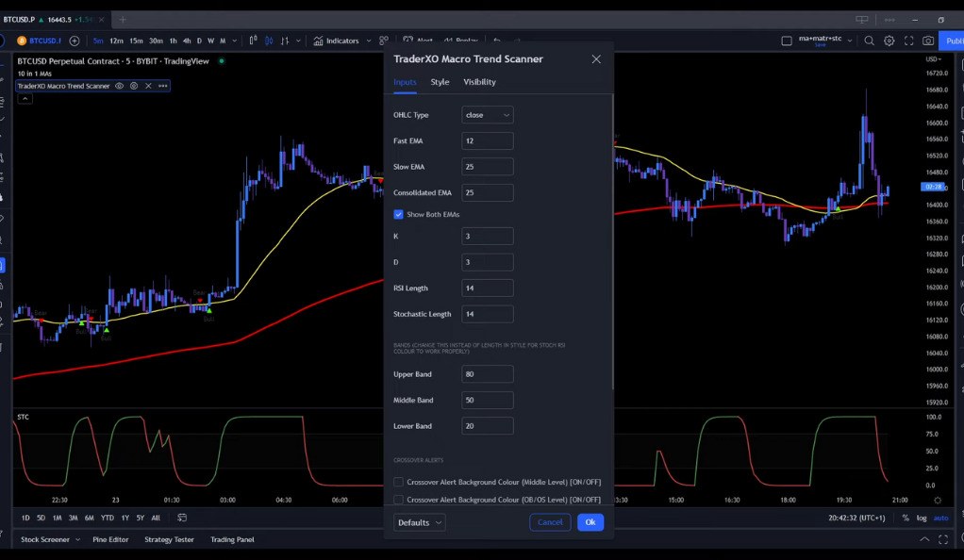Viewport: 964px width, 560px height.
Task: Open more options for TraderXO legend
Action: tap(163, 86)
